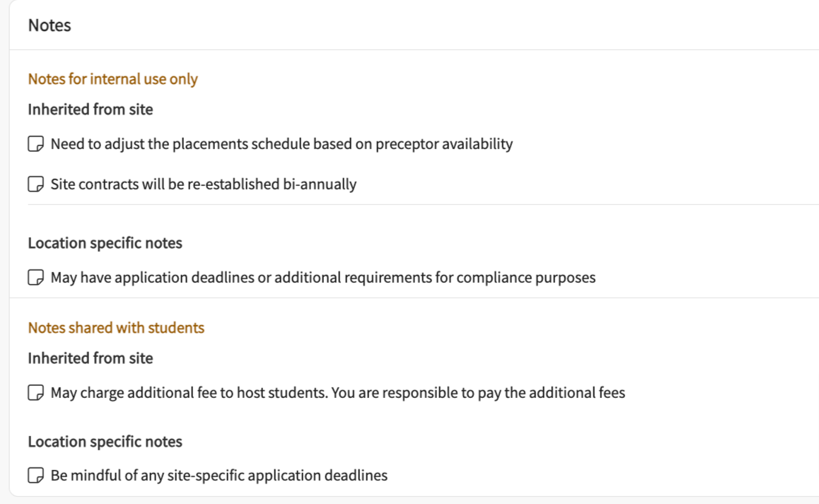Click note icon beside site-specific deadlines note
819x504 pixels.
point(35,475)
